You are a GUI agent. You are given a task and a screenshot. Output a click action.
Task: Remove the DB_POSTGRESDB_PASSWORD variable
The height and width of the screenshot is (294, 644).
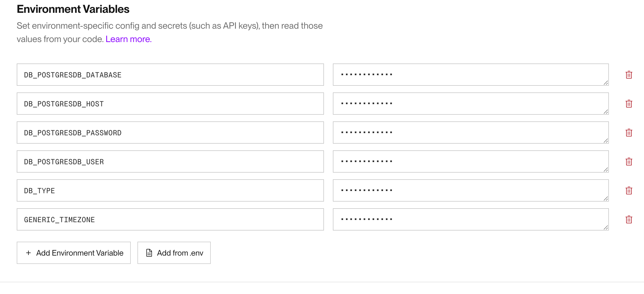click(x=629, y=133)
